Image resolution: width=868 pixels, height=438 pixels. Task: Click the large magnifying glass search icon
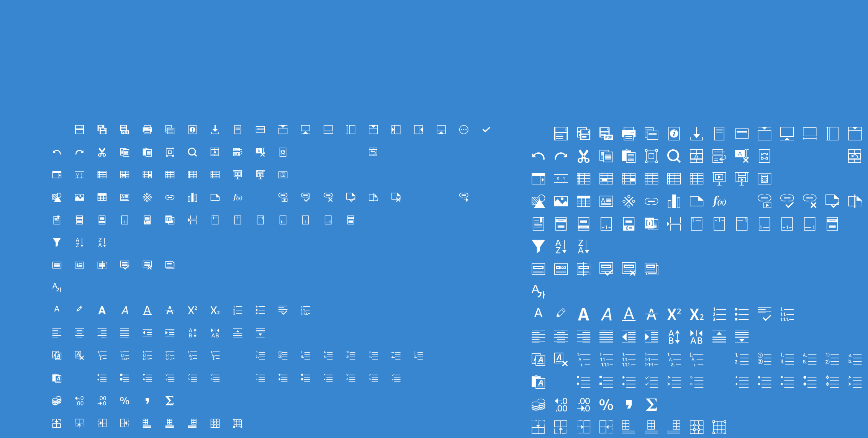(x=674, y=156)
